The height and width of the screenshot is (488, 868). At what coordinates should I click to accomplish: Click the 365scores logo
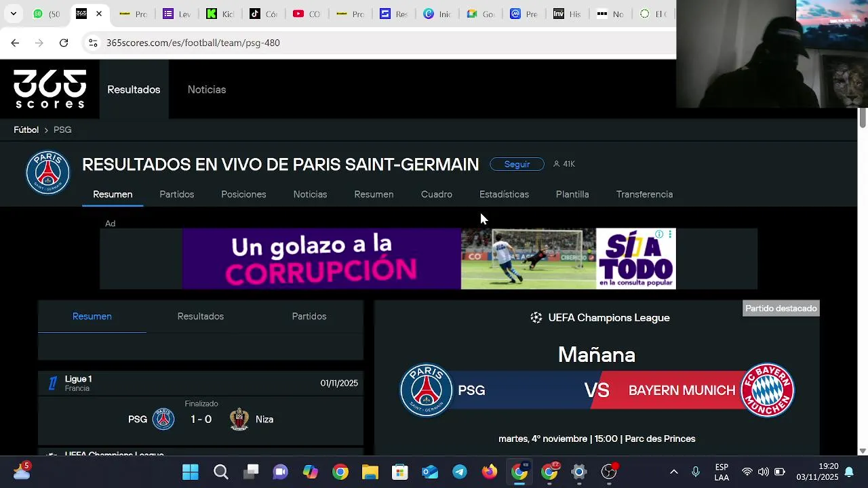pos(50,89)
